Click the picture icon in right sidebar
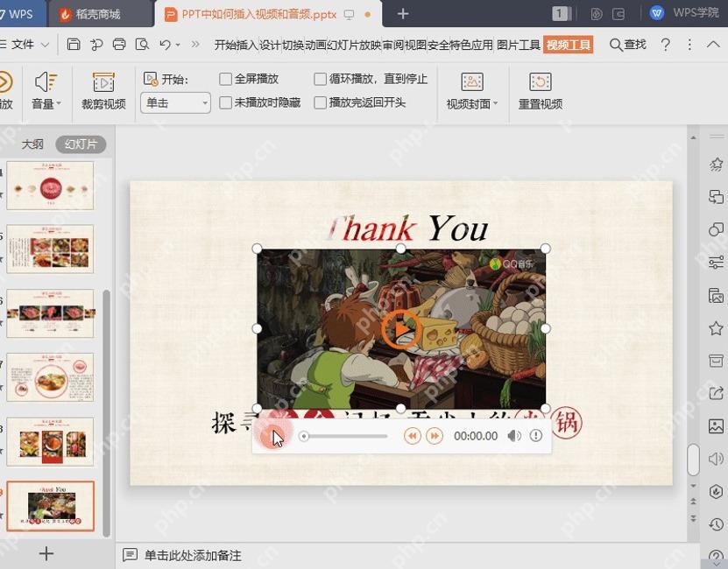Image resolution: width=728 pixels, height=569 pixels. (716, 425)
